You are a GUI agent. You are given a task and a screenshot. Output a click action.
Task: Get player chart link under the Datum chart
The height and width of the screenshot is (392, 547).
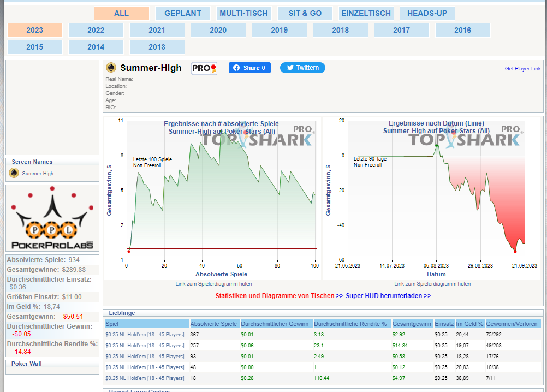tap(432, 284)
